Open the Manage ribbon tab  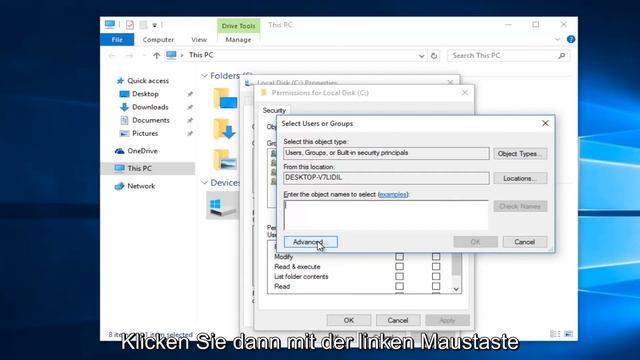click(x=238, y=40)
